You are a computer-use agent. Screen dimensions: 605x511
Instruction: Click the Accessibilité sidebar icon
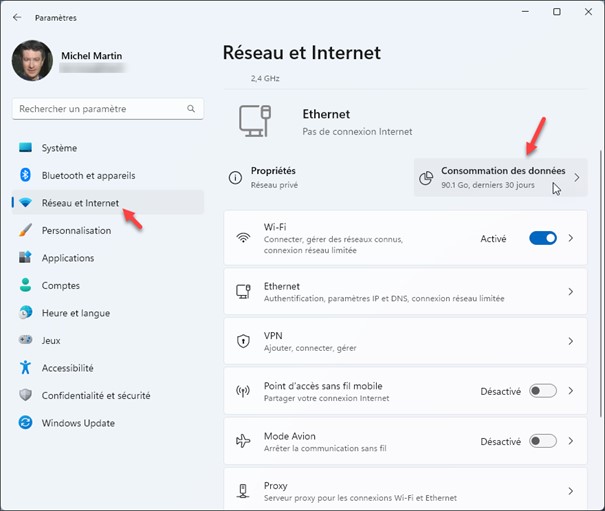pyautogui.click(x=26, y=368)
